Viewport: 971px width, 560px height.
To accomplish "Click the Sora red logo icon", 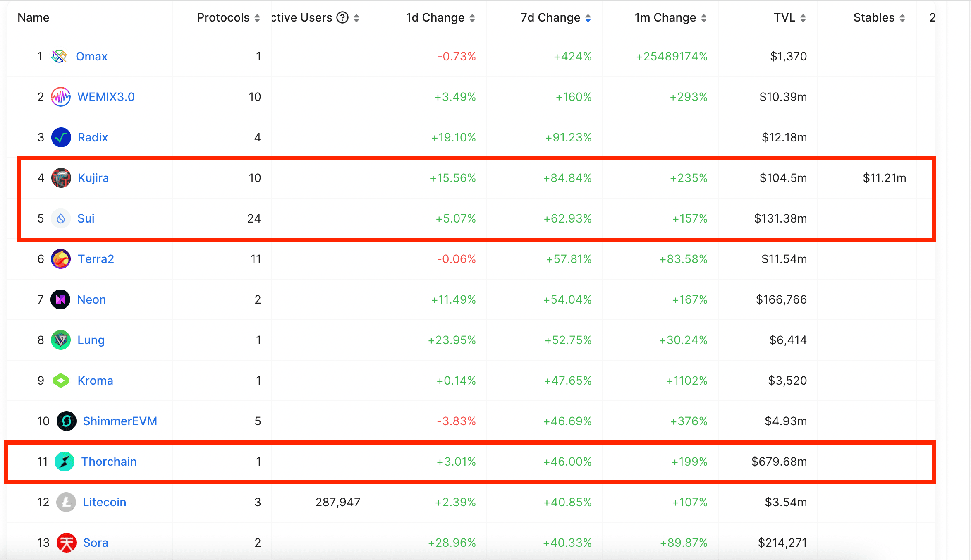I will pyautogui.click(x=67, y=543).
